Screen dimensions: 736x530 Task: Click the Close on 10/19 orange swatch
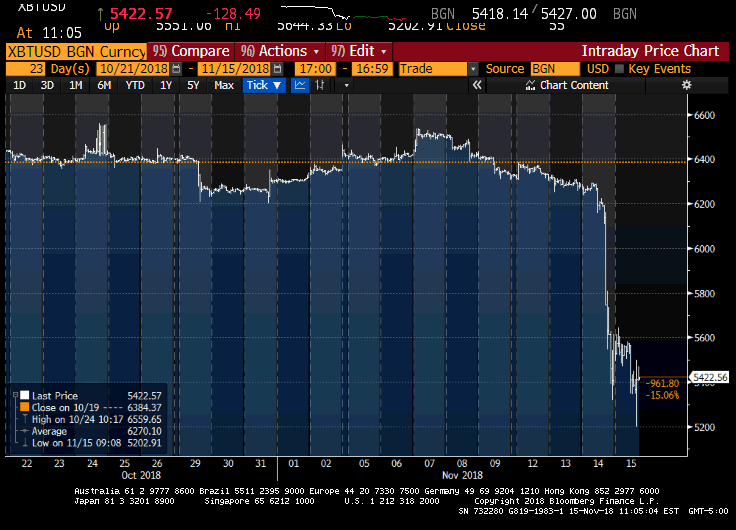pyautogui.click(x=24, y=407)
